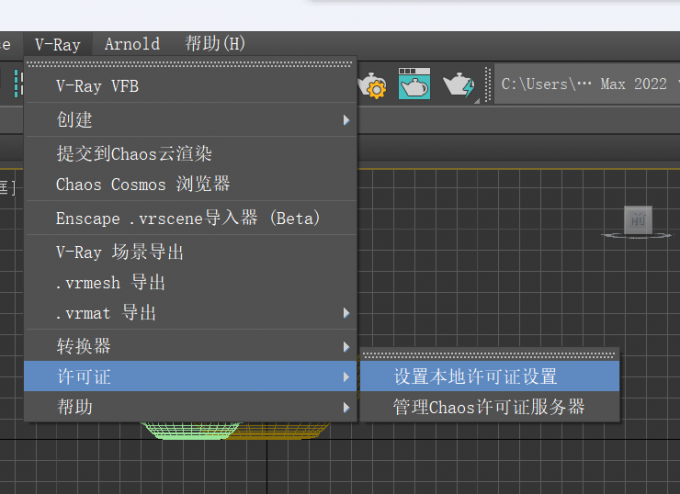This screenshot has width=680, height=494.
Task: Tear off the V-Ray menu dotted handle
Action: pos(190,64)
